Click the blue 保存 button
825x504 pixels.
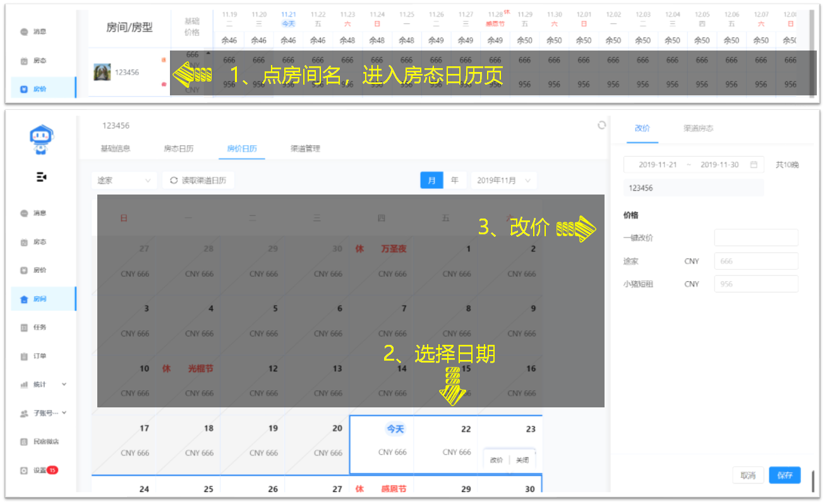[x=785, y=475]
